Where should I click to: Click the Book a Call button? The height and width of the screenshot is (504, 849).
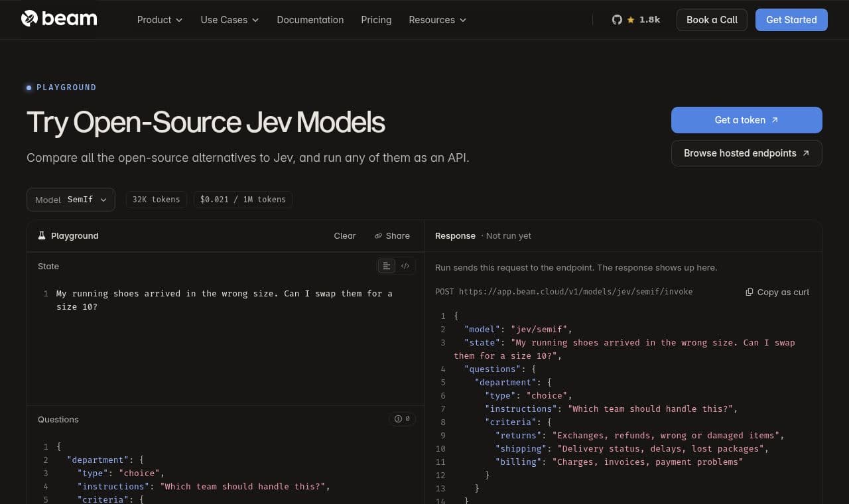[712, 20]
